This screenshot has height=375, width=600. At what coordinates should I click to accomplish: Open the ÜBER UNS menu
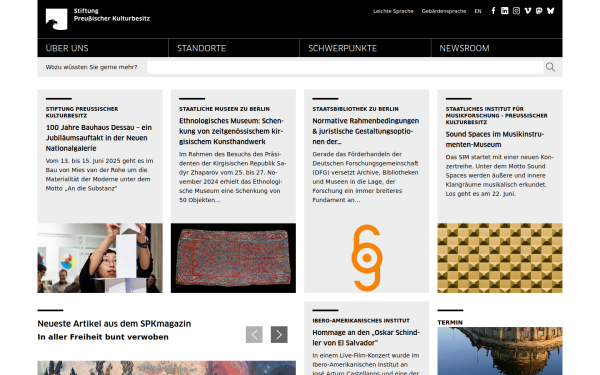103,48
